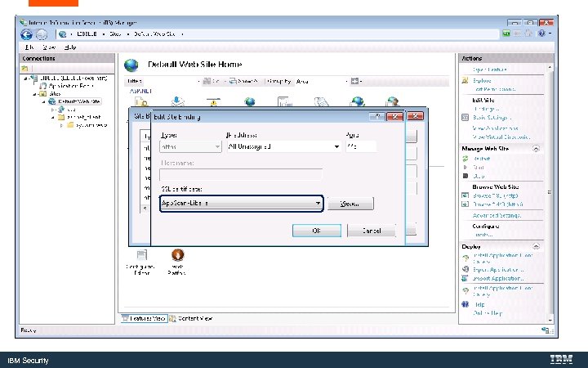Viewport: 588px width, 368px height.
Task: Click the Forward navigation arrow
Action: point(42,34)
